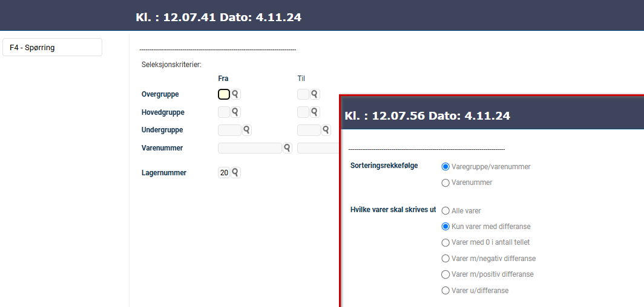This screenshot has height=307, width=644.
Task: Choose Kun varer med differanse option
Action: tap(445, 226)
